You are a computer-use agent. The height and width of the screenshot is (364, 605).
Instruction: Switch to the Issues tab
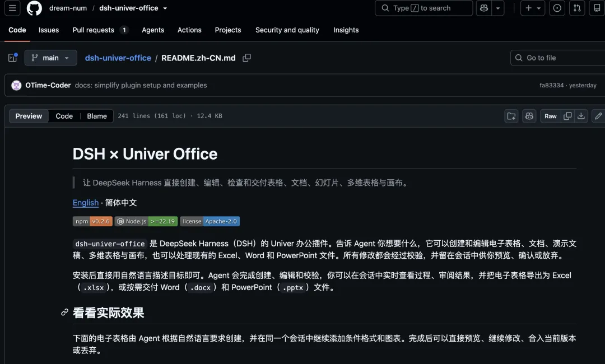(x=49, y=30)
